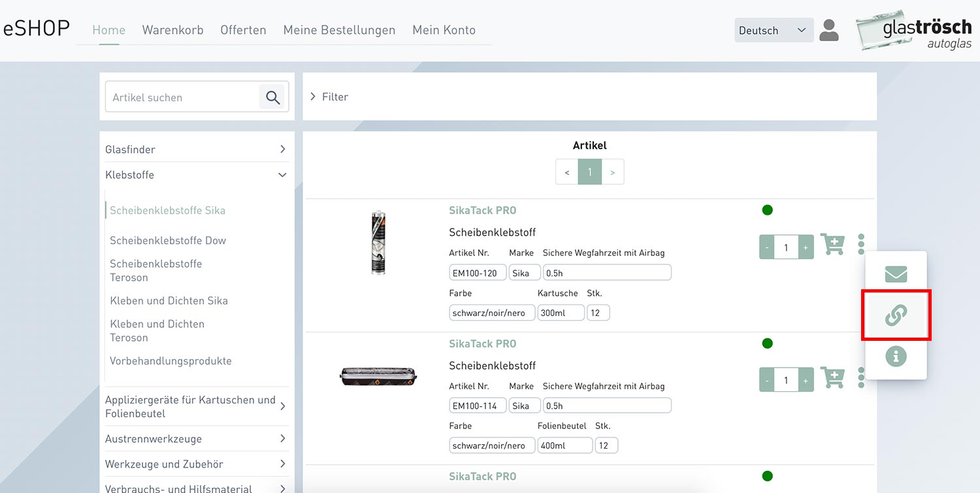The image size is (980, 493).
Task: Open the Deutsch language dropdown
Action: 774,30
